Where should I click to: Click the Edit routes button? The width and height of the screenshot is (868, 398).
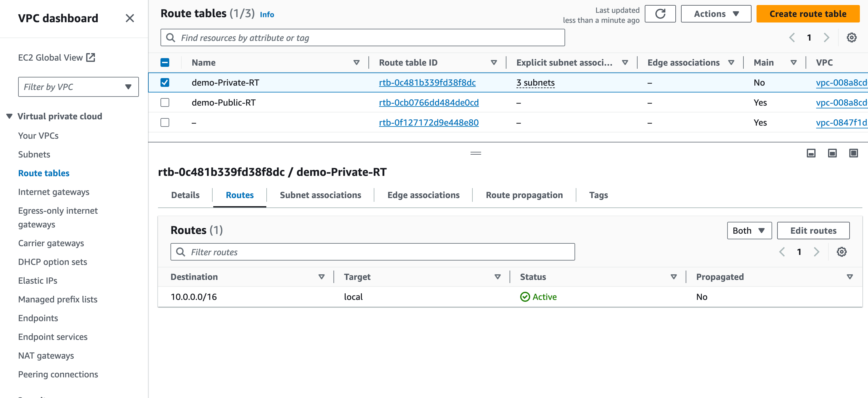[813, 231]
